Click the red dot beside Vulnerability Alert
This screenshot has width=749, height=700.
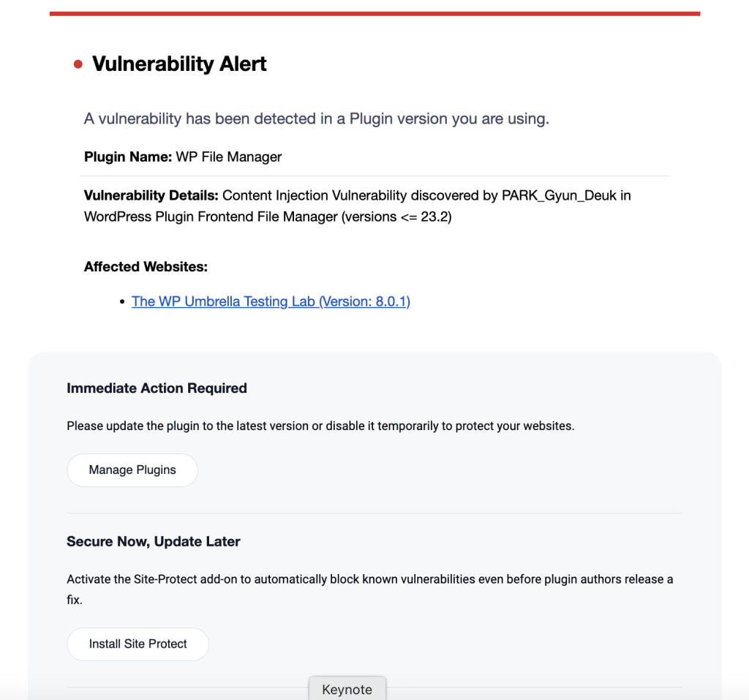point(78,64)
